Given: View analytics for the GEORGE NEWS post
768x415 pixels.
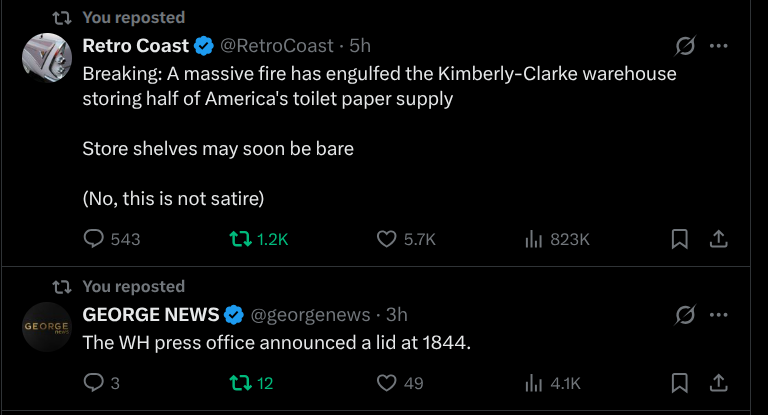Looking at the screenshot, I should tap(535, 383).
